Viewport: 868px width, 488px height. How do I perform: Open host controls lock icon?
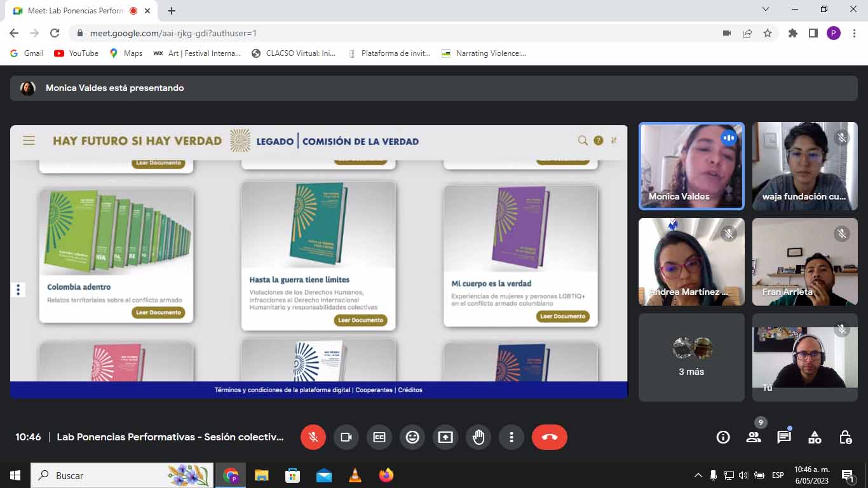pyautogui.click(x=845, y=437)
